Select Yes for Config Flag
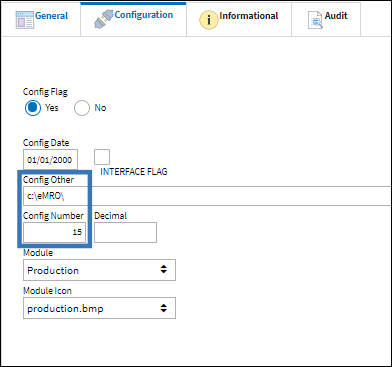This screenshot has height=367, width=392. click(33, 108)
